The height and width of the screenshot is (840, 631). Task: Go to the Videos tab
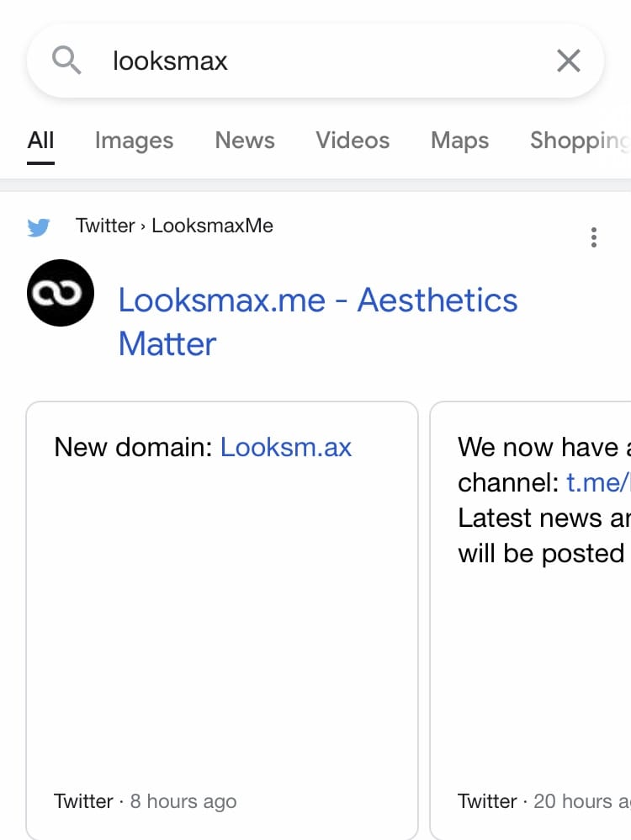coord(353,141)
